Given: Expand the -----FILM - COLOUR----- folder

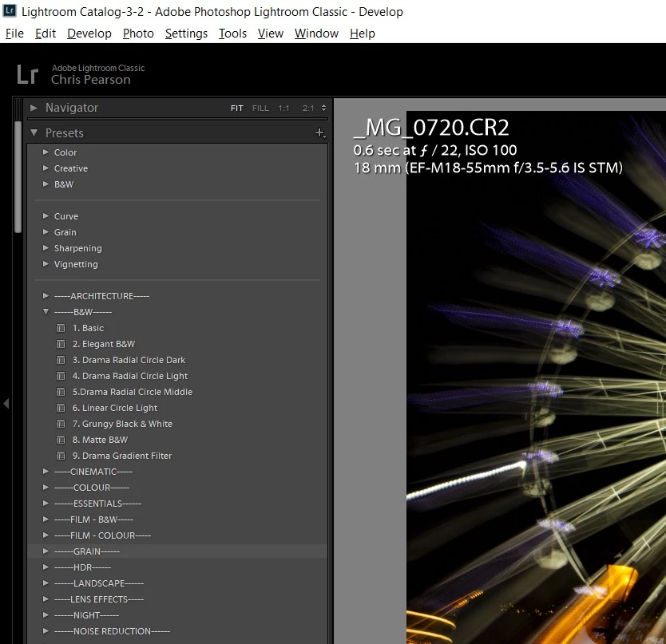Looking at the screenshot, I should pyautogui.click(x=46, y=535).
